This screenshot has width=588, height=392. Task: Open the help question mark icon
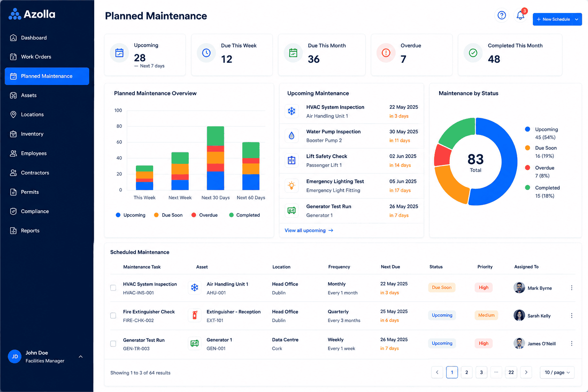point(501,15)
